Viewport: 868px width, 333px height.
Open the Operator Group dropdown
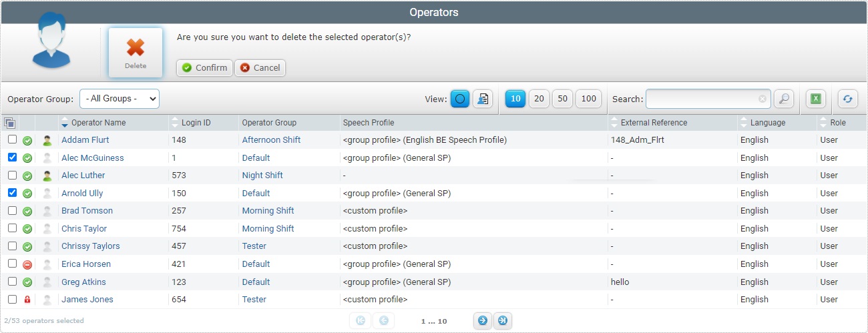[120, 99]
